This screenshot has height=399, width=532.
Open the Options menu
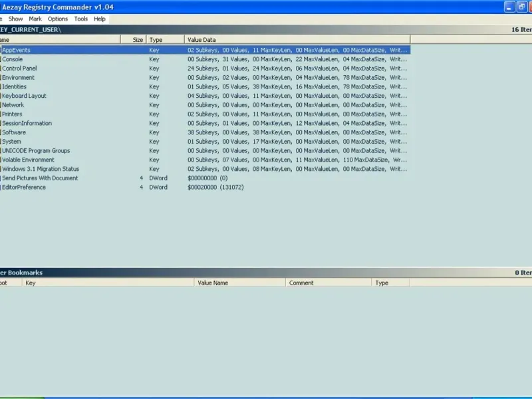coord(58,19)
